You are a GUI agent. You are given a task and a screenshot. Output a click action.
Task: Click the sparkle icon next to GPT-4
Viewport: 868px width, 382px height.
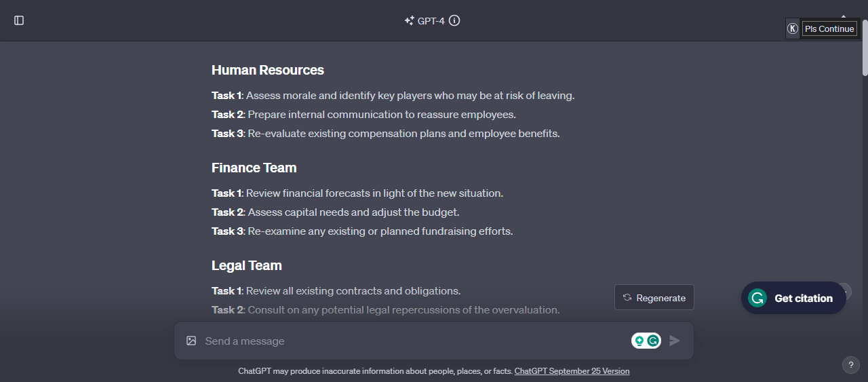point(409,20)
